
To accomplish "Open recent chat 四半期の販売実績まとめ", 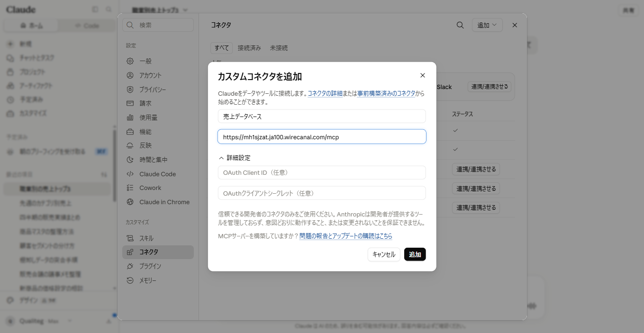I will click(x=57, y=217).
